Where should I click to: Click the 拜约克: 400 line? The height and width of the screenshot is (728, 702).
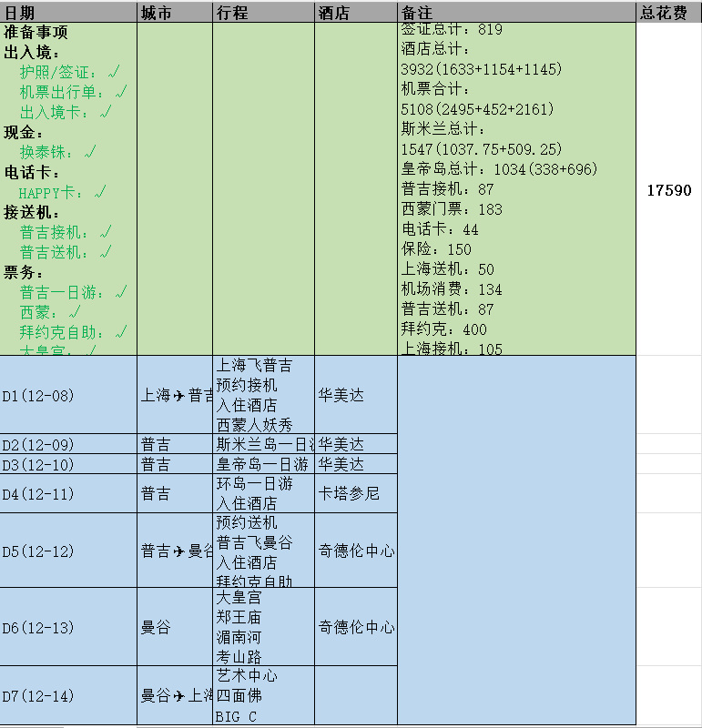point(443,329)
